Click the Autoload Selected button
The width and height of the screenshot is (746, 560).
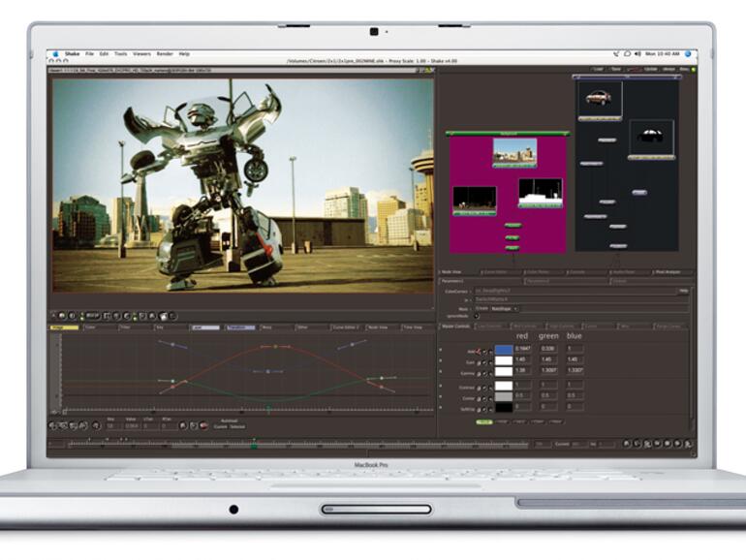coord(238,426)
